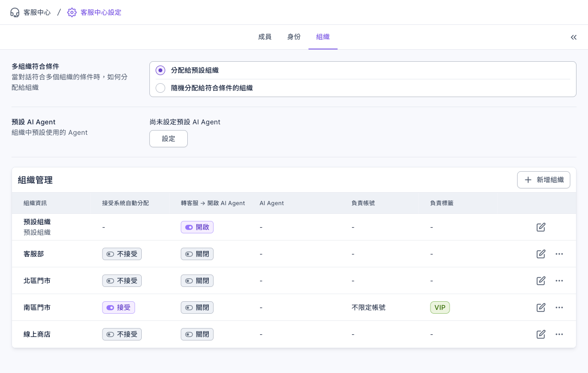
Task: Click the 新增組織 button
Action: point(543,180)
